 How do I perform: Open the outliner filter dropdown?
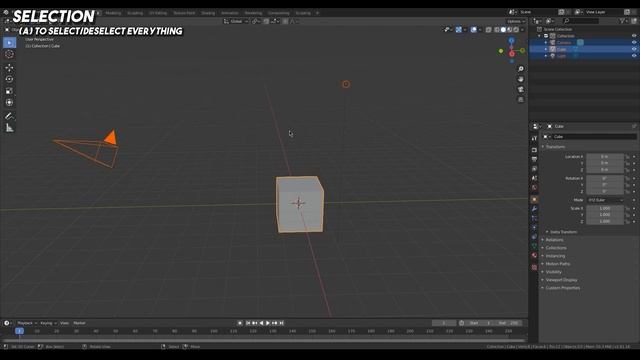(x=623, y=21)
